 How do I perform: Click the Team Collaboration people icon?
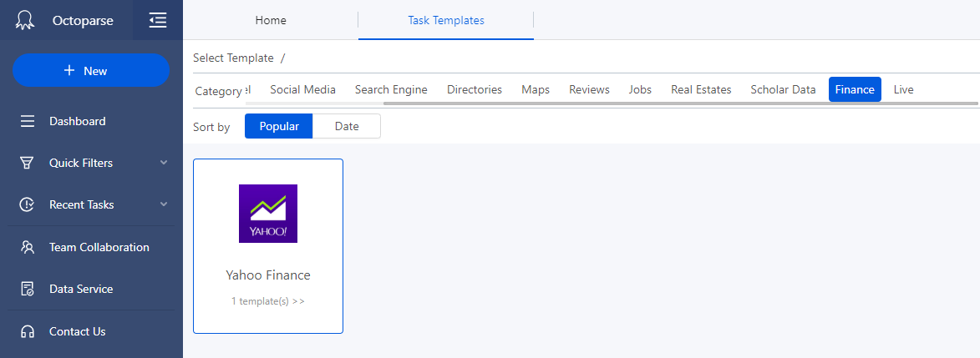point(27,247)
